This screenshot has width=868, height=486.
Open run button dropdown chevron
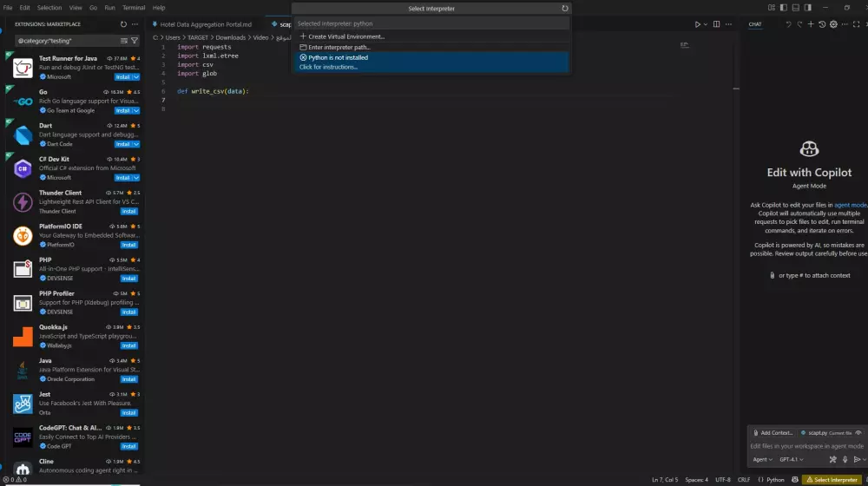tap(705, 24)
